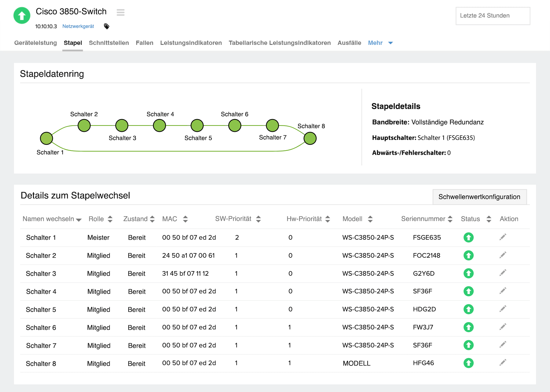Image resolution: width=550 pixels, height=392 pixels.
Task: Click the Netzwerkgerät link
Action: coord(78,26)
